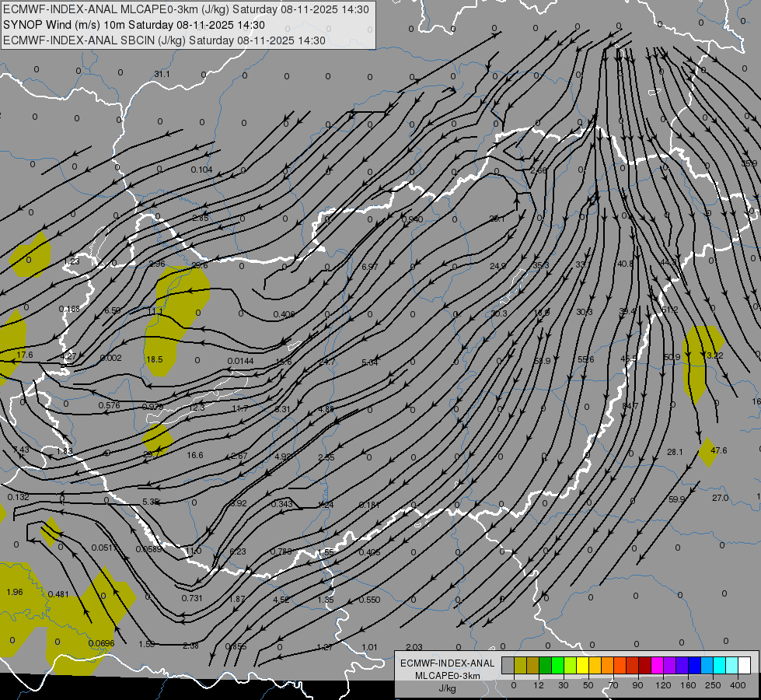
Task: Click the map value 1.96
Action: tap(15, 592)
